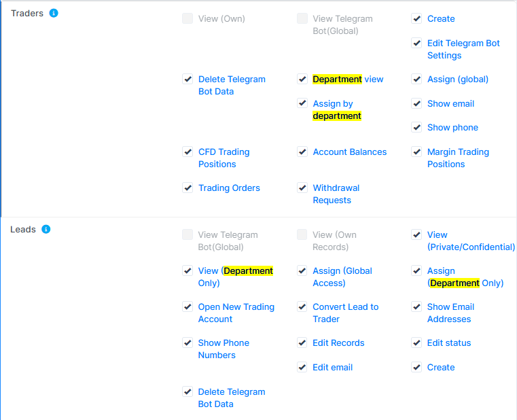Toggle Edit Telegram Bot Settings checkbox
This screenshot has width=517, height=420.
[416, 43]
